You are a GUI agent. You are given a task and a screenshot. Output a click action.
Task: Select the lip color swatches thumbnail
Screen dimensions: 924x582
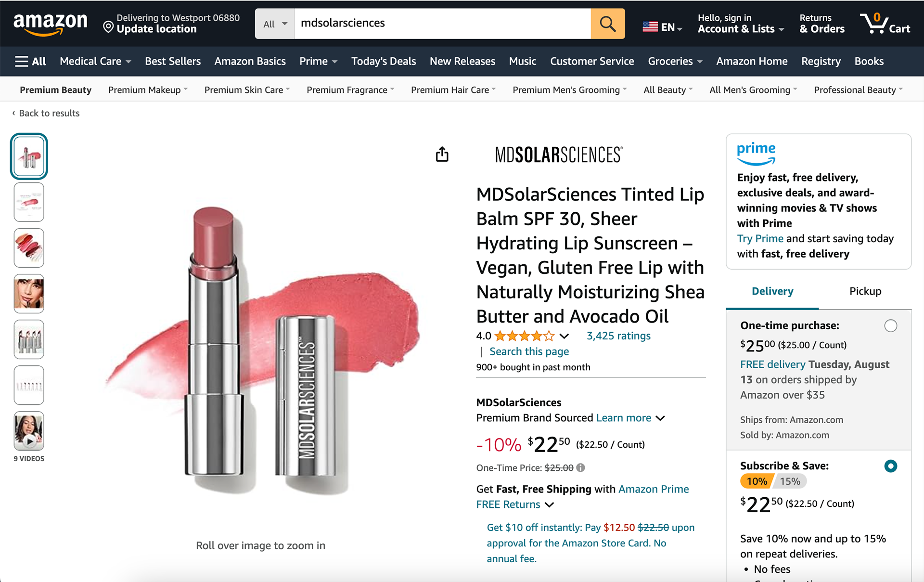click(29, 247)
